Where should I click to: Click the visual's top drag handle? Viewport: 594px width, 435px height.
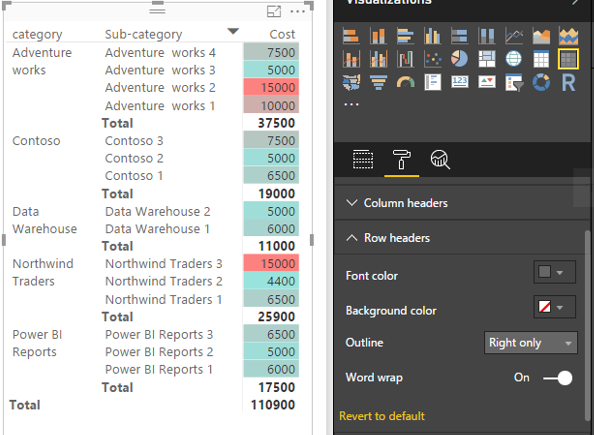(158, 11)
